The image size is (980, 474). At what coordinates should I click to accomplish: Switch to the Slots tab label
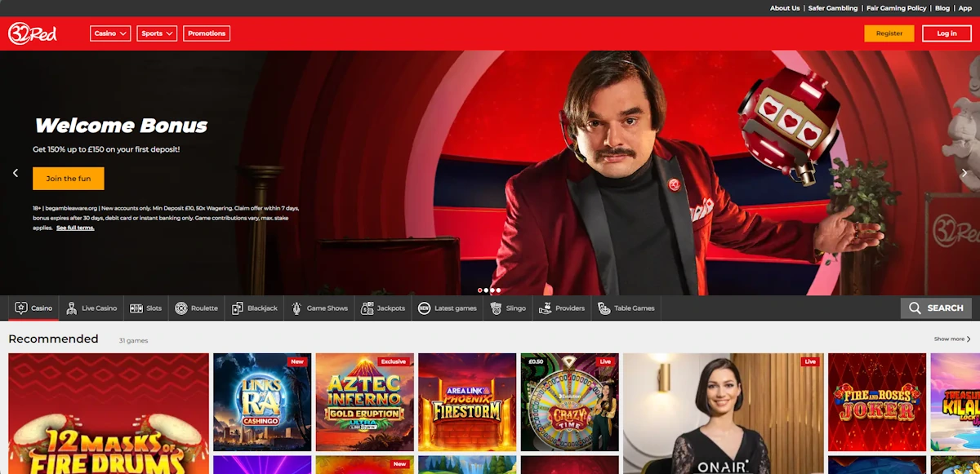154,308
